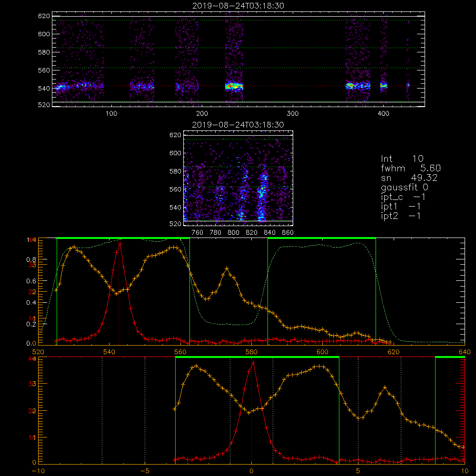Viewport: 476px width, 476px height.
Task: Click the "ipt2 -1" parameter line
Action: 401,216
